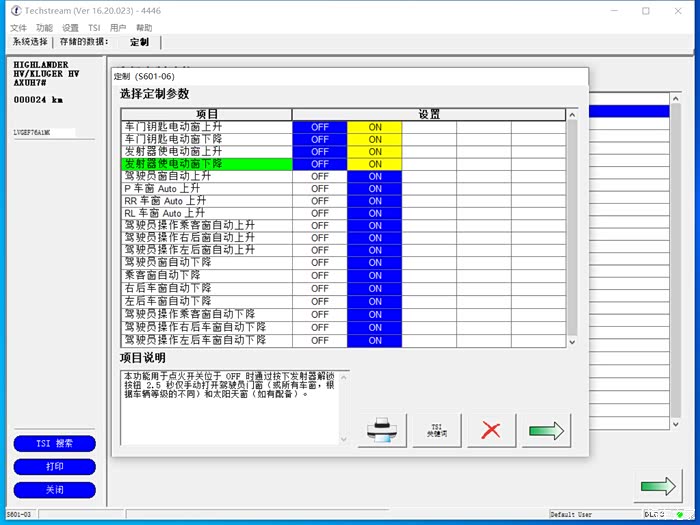
Task: Set 车门钥匙电动窗上升 to OFF
Action: pos(320,127)
